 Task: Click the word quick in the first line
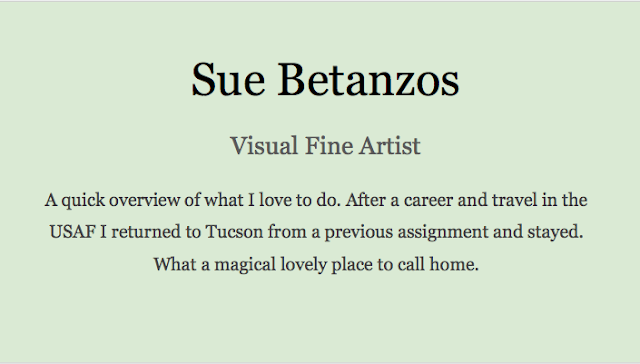pyautogui.click(x=83, y=200)
